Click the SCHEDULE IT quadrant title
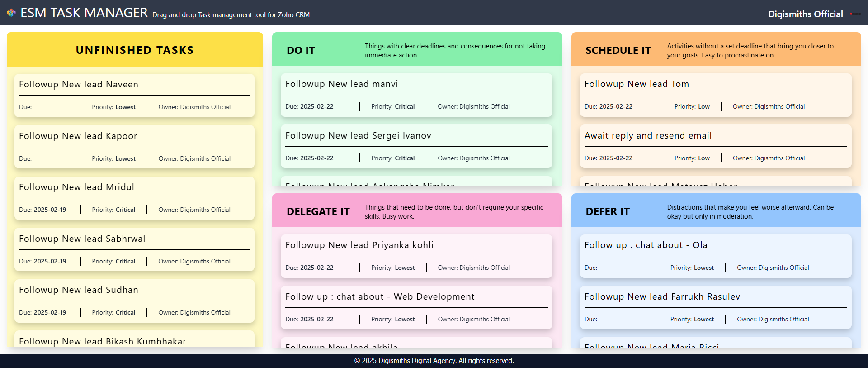 tap(618, 50)
